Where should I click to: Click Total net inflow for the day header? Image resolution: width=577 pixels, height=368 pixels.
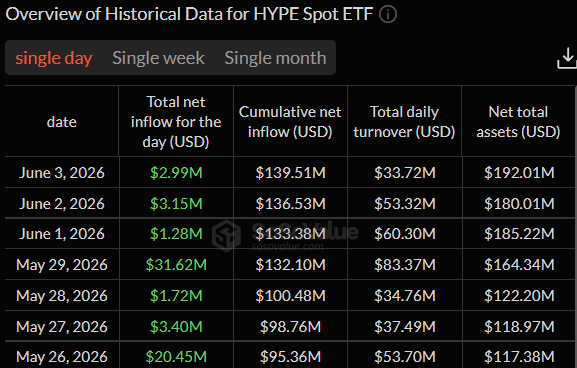tap(176, 122)
